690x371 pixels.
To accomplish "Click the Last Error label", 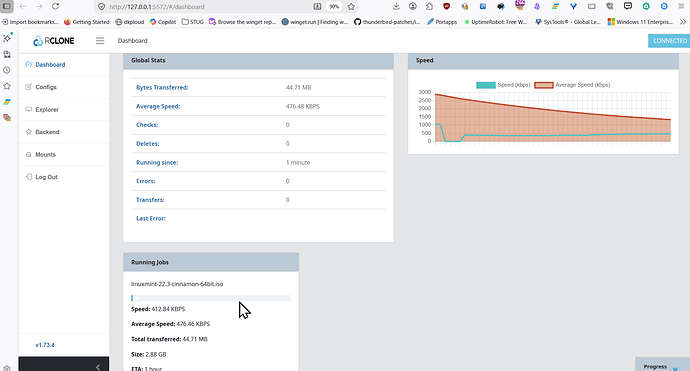I will click(x=151, y=218).
